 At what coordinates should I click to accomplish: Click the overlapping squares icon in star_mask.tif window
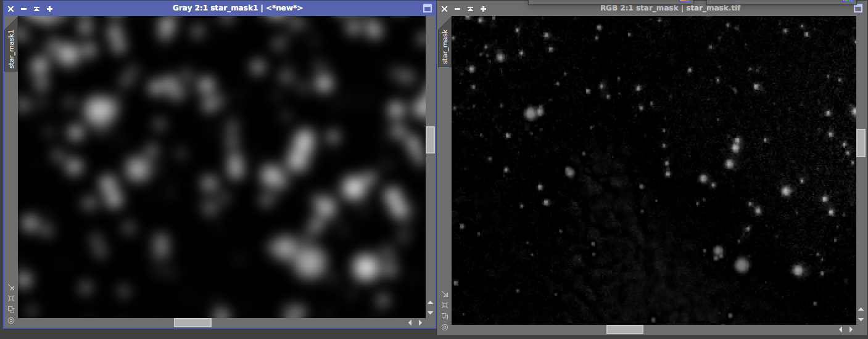(x=445, y=316)
